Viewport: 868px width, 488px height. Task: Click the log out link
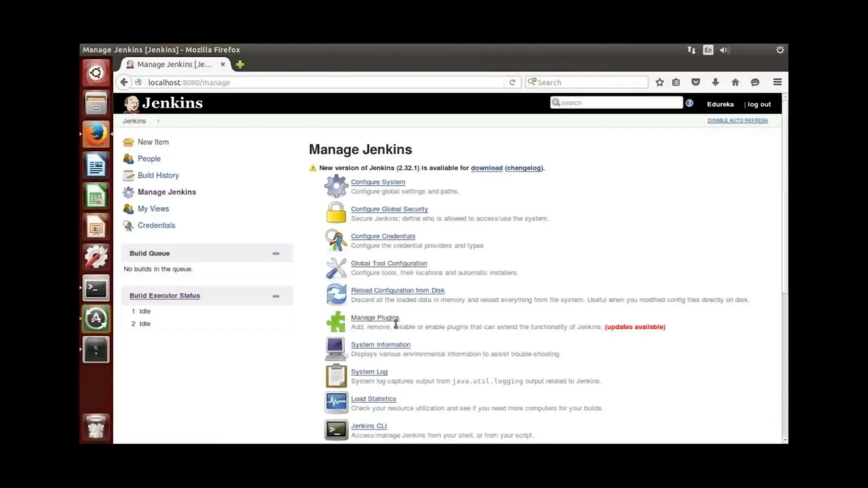coord(759,104)
